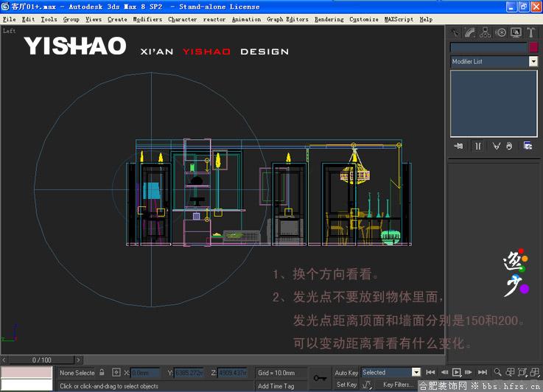Image resolution: width=543 pixels, height=392 pixels.
Task: Open the Create command panel tab
Action: (455, 33)
